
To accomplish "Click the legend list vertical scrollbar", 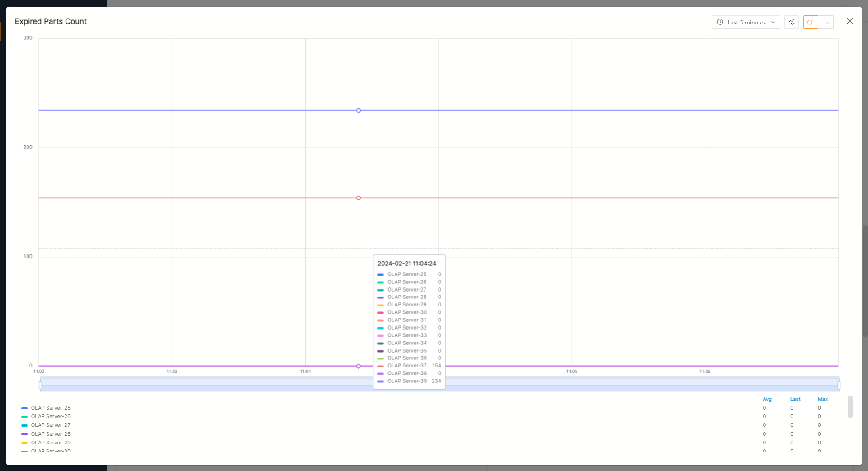I will click(850, 407).
